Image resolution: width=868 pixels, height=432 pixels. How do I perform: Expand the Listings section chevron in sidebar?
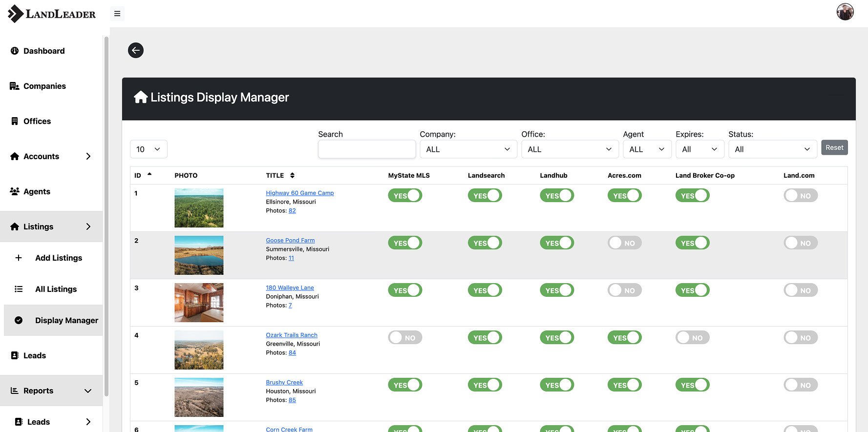pos(88,226)
